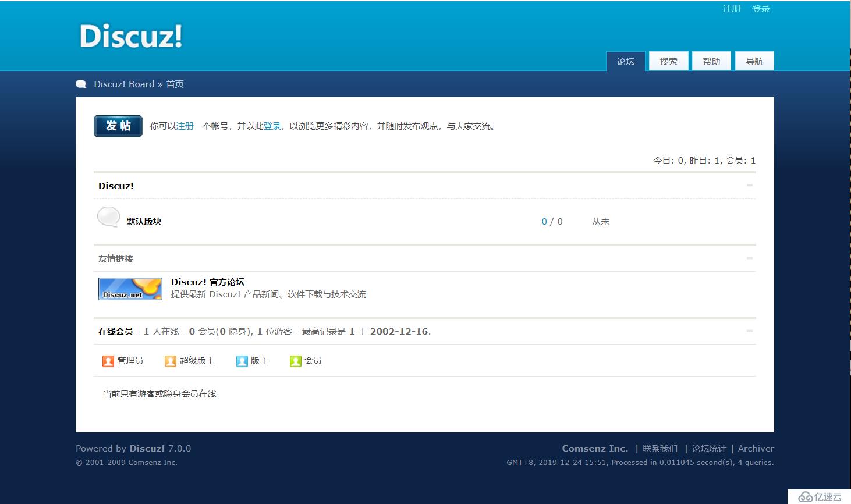Click the 会员 green user icon

click(296, 361)
